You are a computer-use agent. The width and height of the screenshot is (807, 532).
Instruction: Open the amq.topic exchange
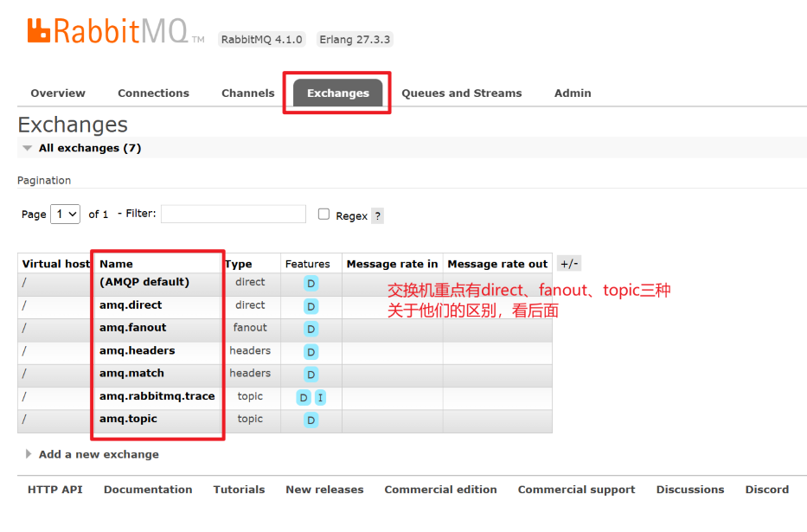[128, 419]
